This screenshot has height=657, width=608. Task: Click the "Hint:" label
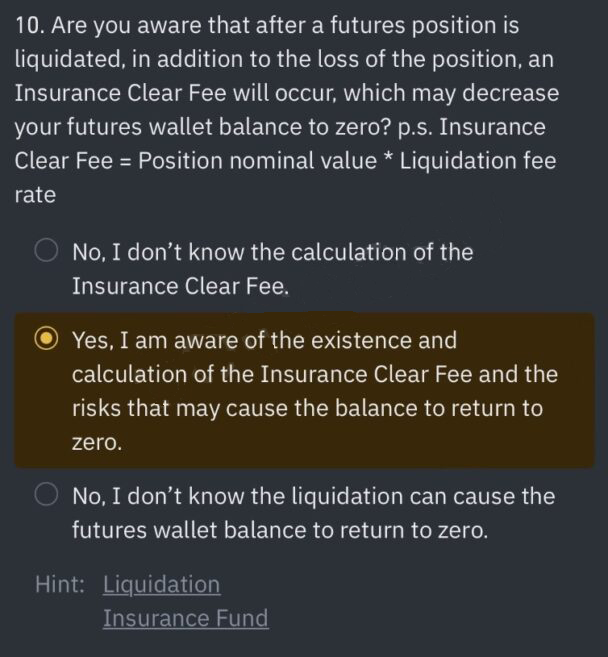click(60, 584)
